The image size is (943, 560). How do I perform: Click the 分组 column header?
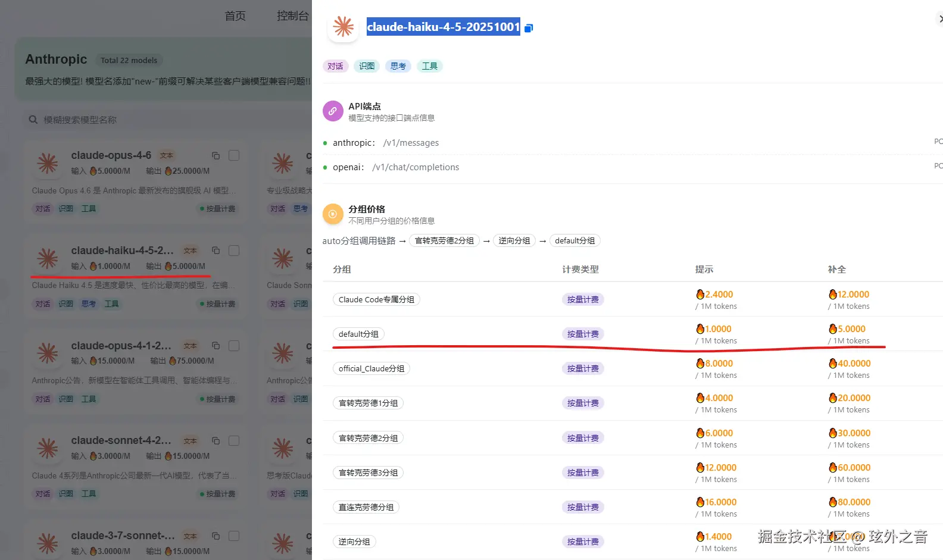(342, 270)
